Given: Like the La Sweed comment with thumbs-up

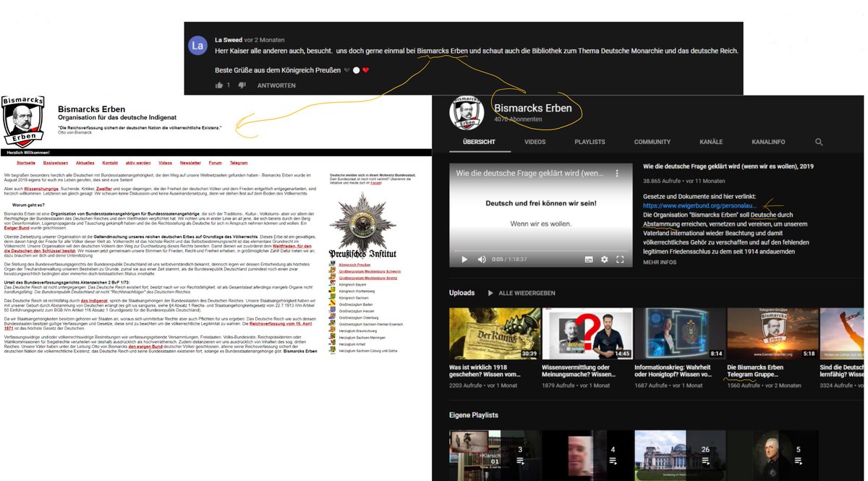Looking at the screenshot, I should 219,85.
